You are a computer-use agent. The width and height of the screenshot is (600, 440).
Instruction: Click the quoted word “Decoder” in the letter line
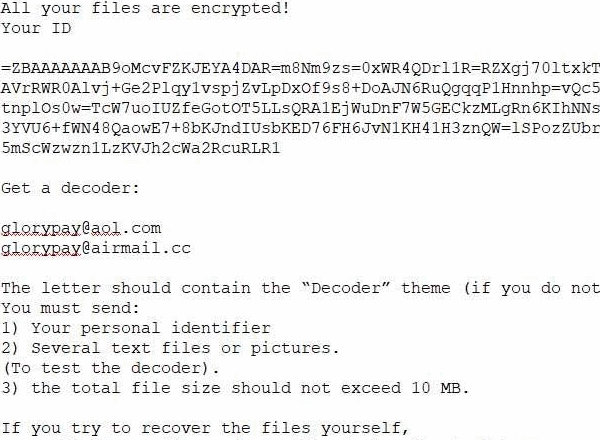pyautogui.click(x=346, y=288)
